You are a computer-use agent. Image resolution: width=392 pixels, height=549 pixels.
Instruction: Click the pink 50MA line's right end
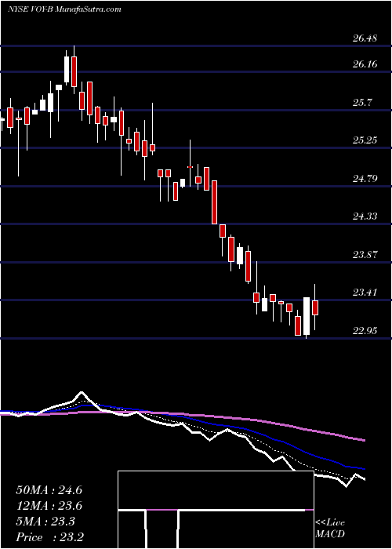click(364, 440)
